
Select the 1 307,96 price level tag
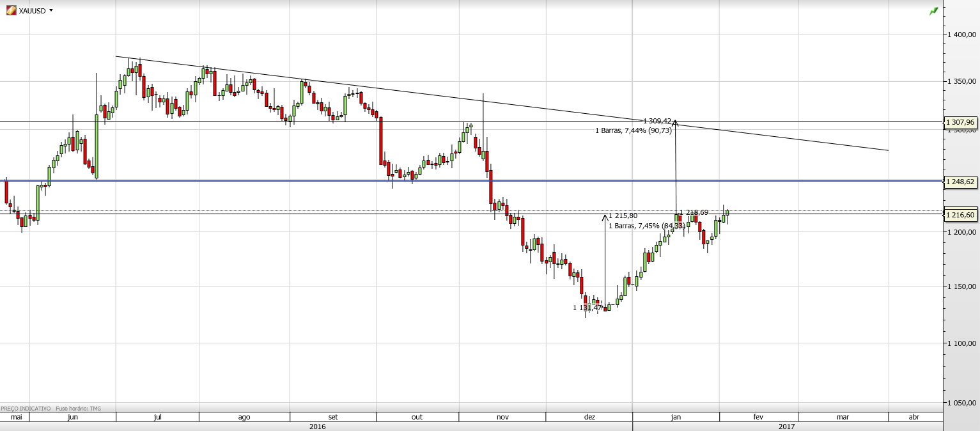click(961, 121)
